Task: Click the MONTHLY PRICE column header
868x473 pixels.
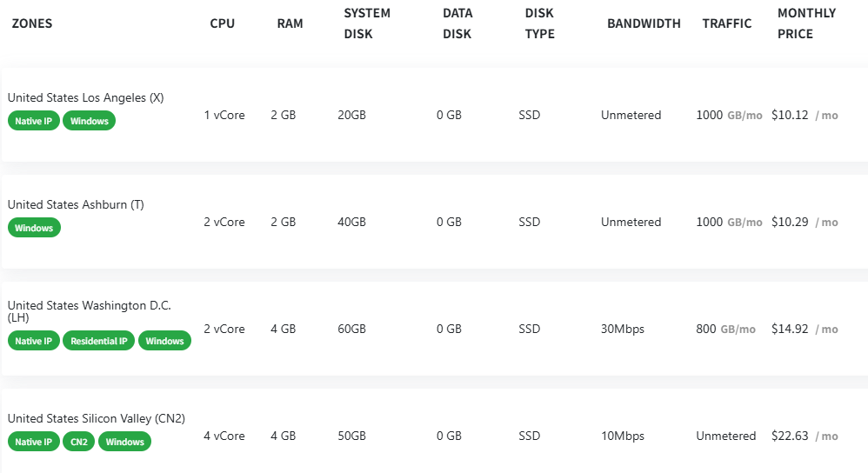Action: pos(805,23)
